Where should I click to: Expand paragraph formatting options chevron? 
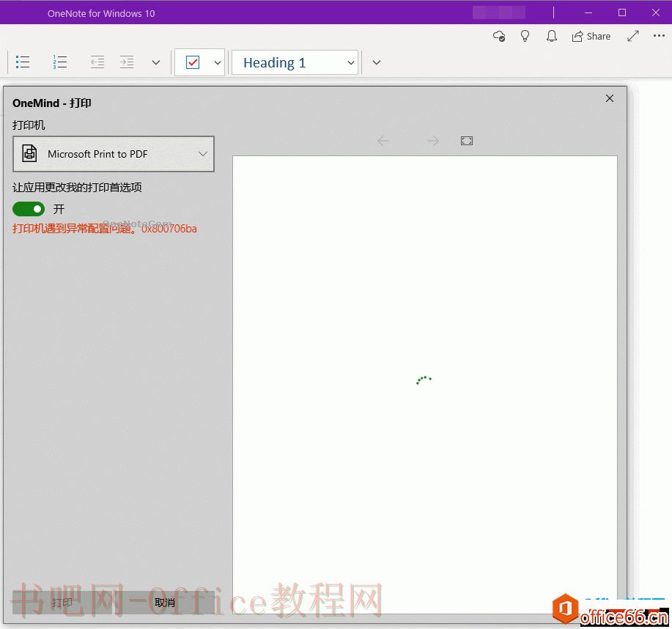pos(156,62)
